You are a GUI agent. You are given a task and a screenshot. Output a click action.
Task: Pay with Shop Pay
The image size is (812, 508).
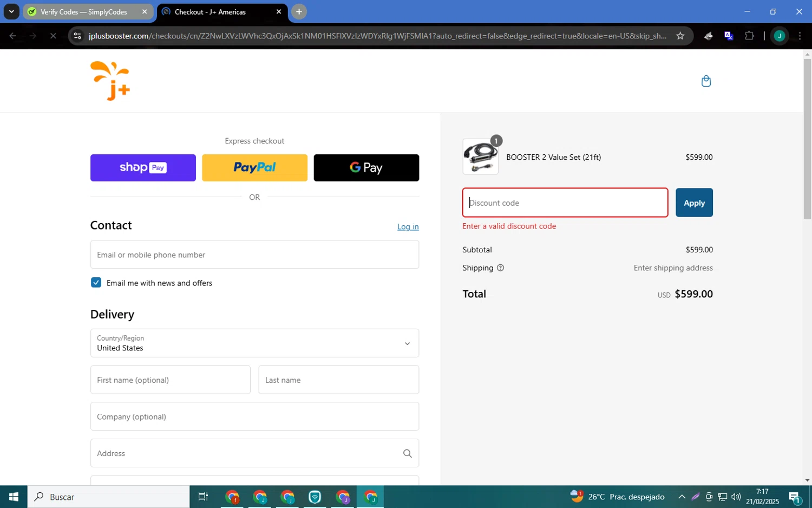pyautogui.click(x=143, y=168)
